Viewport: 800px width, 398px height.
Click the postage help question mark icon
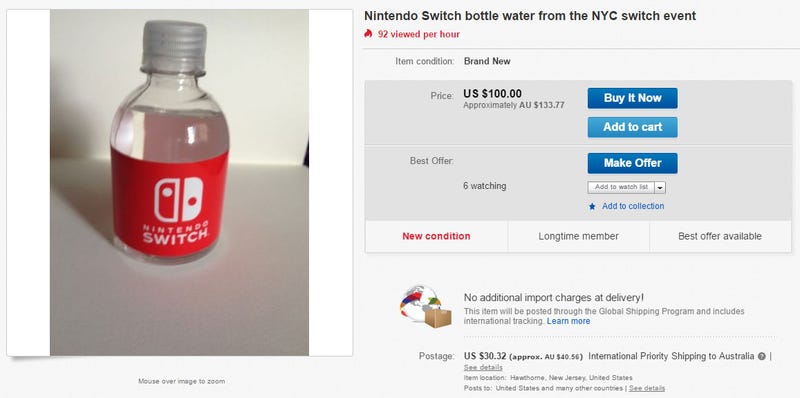[762, 357]
